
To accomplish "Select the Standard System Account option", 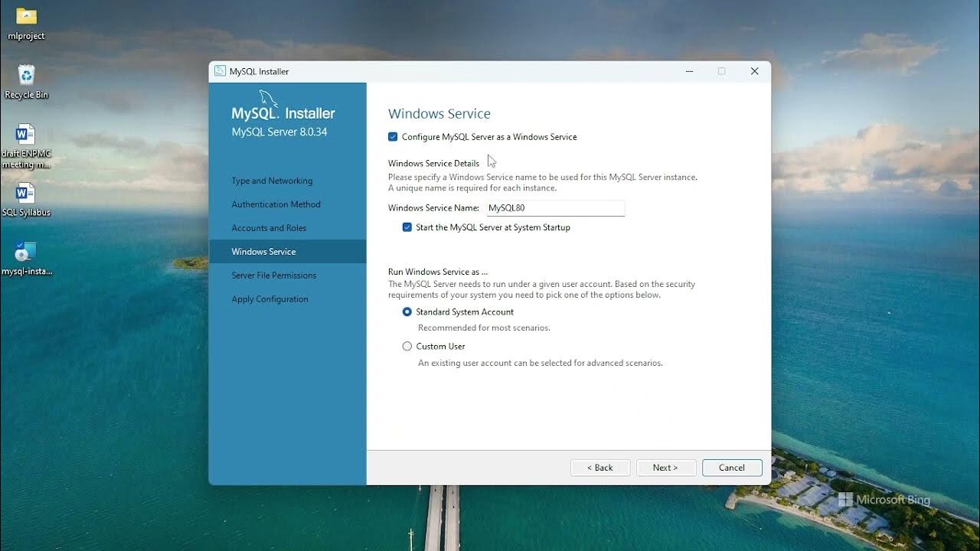I will click(407, 312).
